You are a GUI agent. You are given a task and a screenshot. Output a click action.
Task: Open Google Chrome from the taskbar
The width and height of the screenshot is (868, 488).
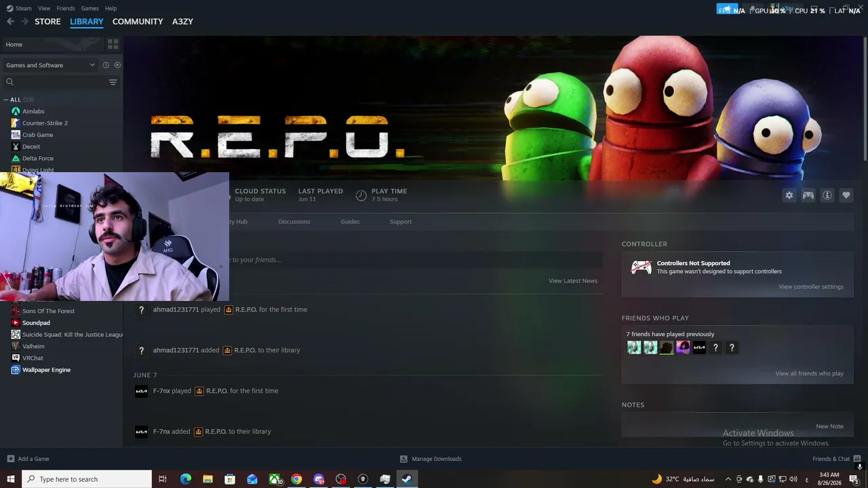point(296,479)
